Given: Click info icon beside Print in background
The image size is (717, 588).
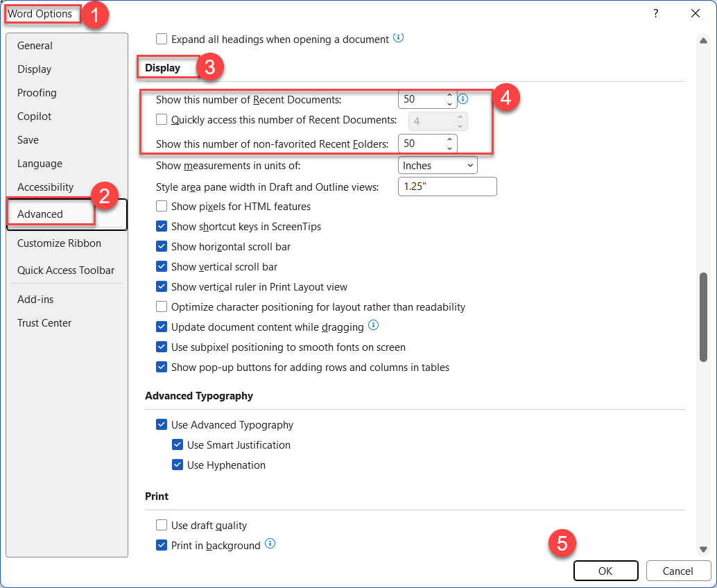Looking at the screenshot, I should pos(270,544).
